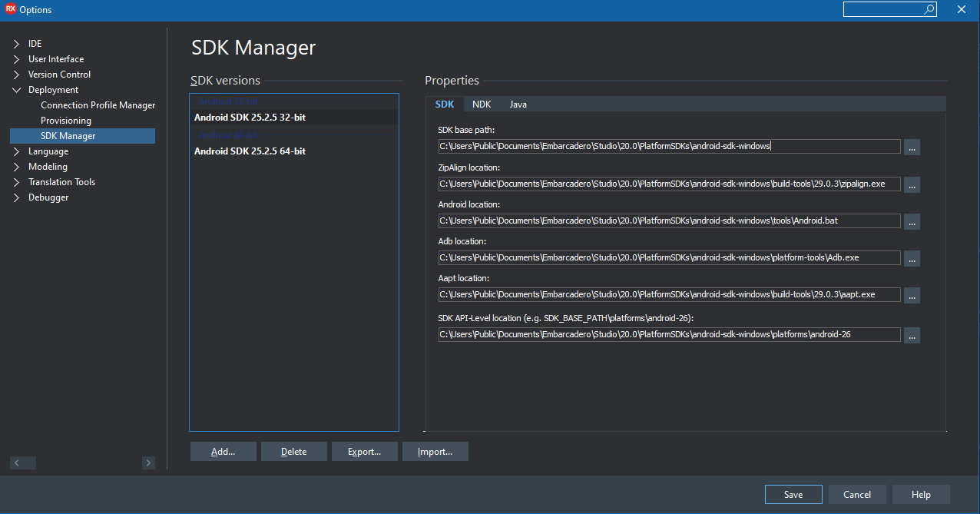Screen dimensions: 980x514
Task: Select Android SDK 25.2.5 64-bit
Action: click(294, 151)
